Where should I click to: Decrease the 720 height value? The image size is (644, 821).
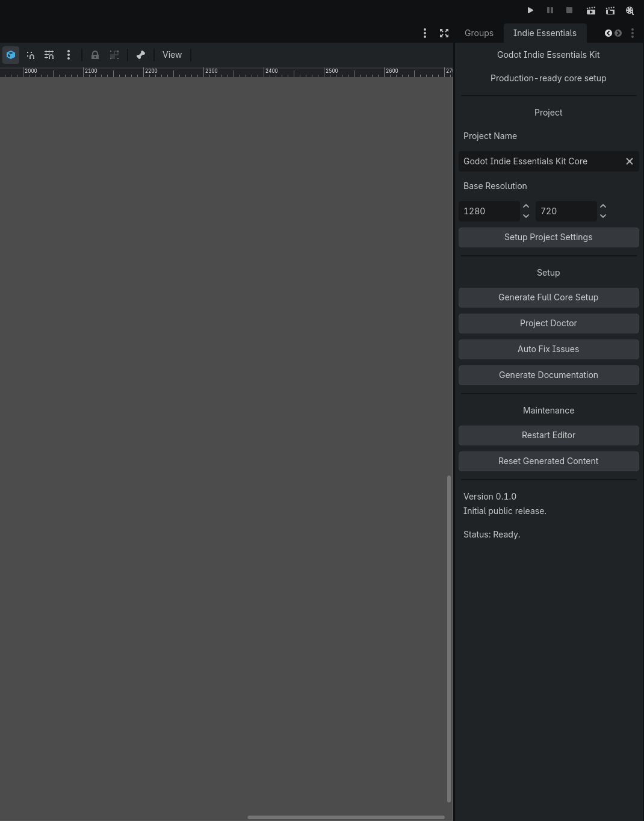(x=603, y=216)
